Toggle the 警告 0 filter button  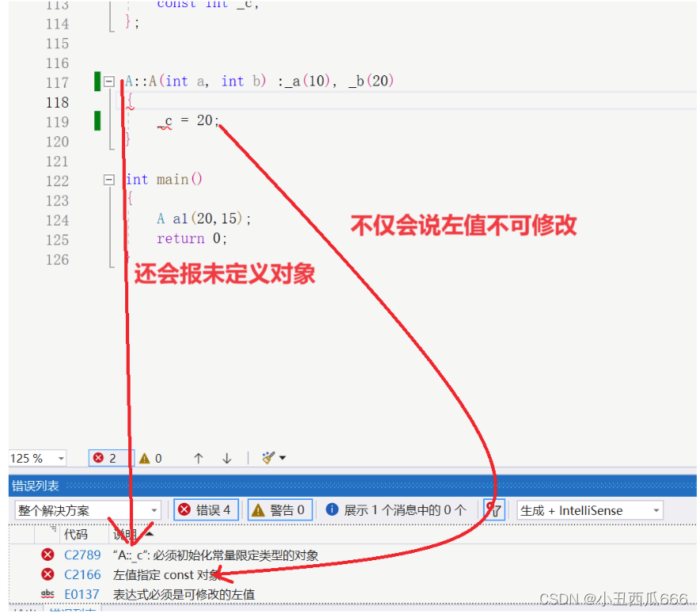click(280, 510)
